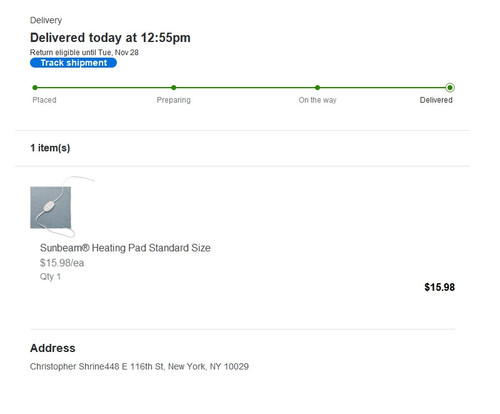Select the Placed progress dot

pos(35,88)
